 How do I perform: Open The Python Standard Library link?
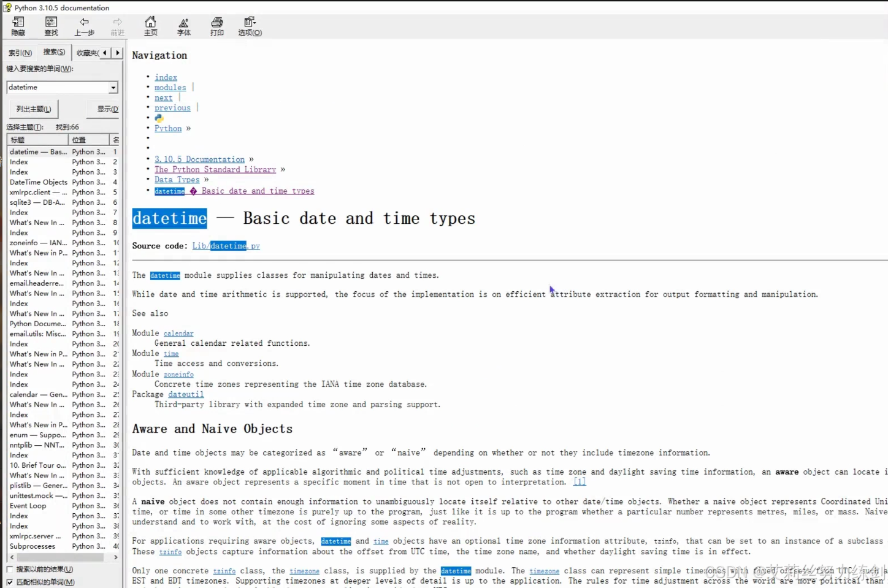point(215,170)
